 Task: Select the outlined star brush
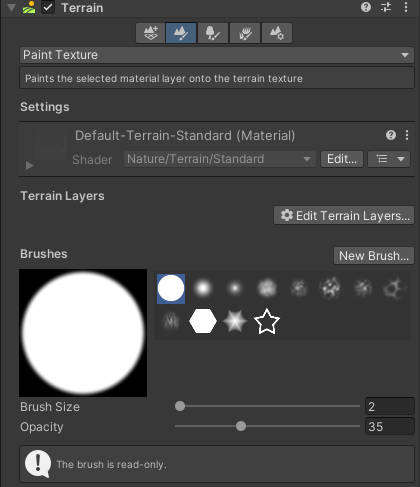click(267, 321)
